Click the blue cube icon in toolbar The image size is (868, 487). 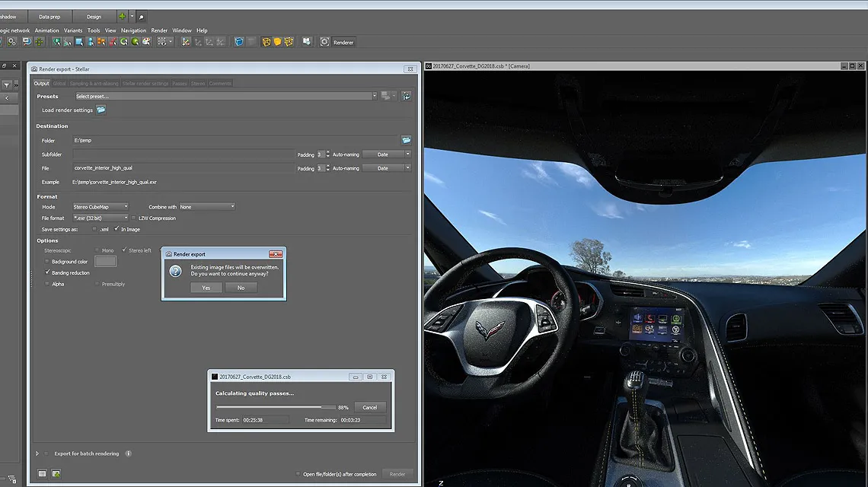point(239,42)
